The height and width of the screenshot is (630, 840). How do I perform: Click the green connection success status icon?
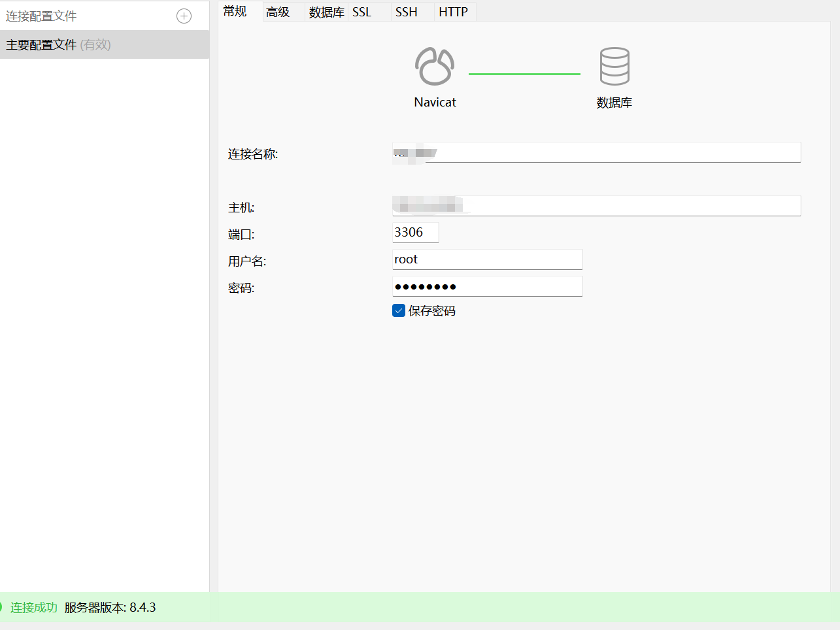[x=1, y=608]
